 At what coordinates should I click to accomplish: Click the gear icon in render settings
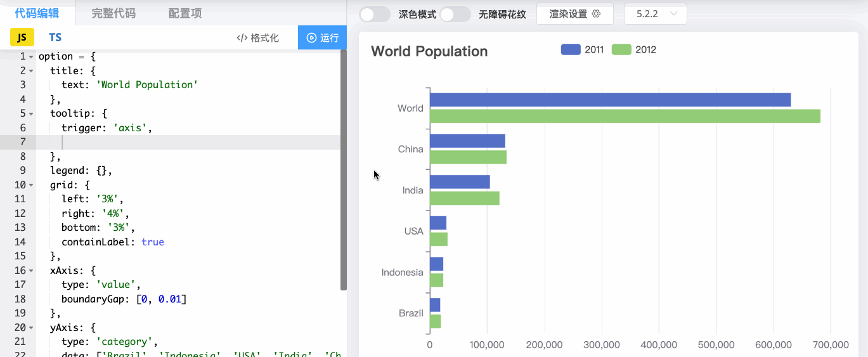pos(596,14)
